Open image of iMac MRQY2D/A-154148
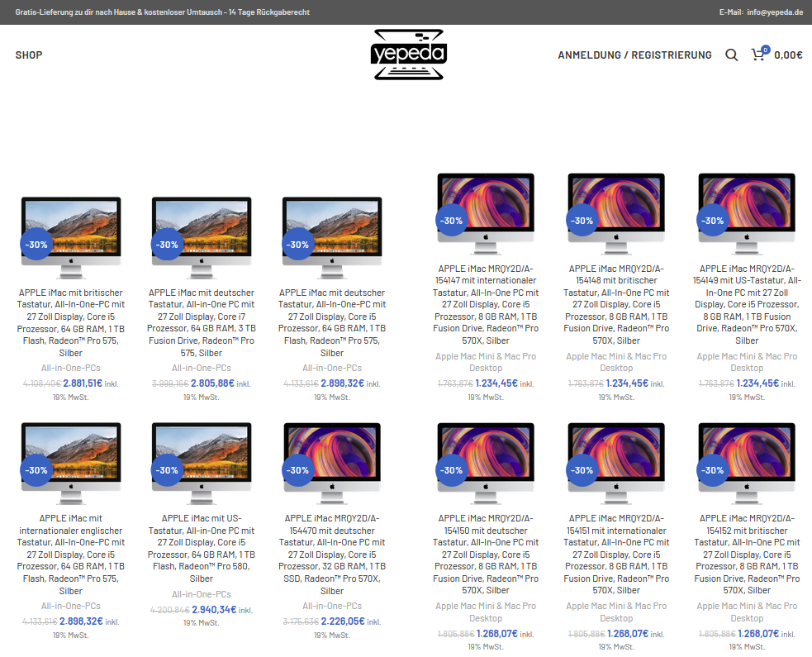Screen dimensions: 812x657 pos(616,214)
